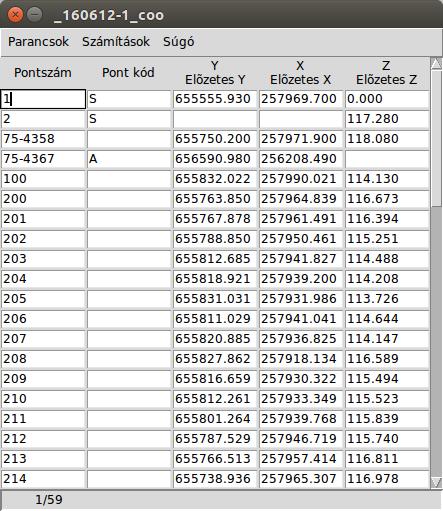The height and width of the screenshot is (511, 443).
Task: Select X value 257941.827
Action: pos(301,259)
